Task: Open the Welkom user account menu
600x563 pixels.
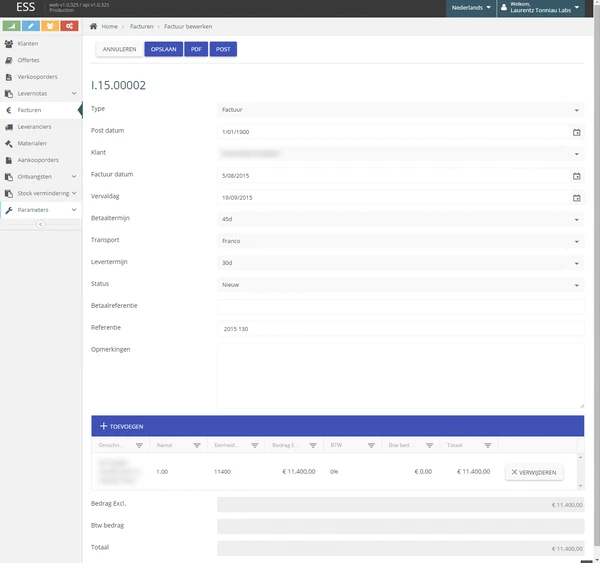Action: pos(540,8)
